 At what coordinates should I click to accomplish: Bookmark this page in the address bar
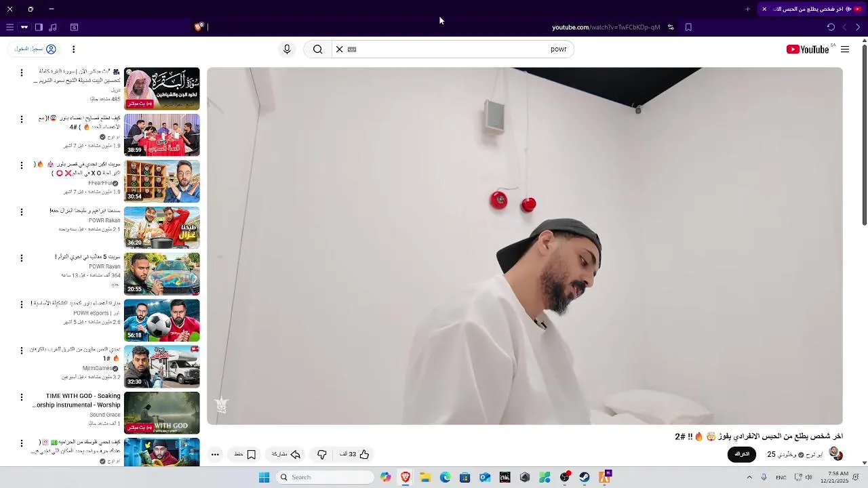[688, 27]
